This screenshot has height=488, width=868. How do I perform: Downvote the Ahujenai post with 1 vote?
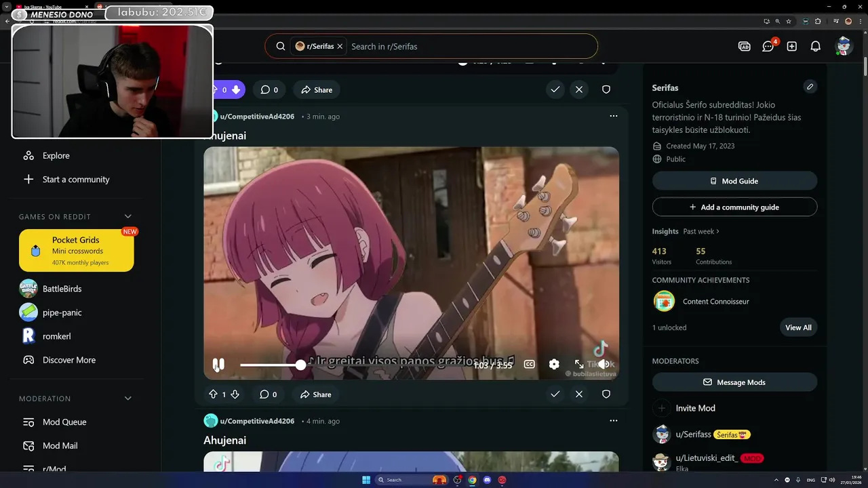[235, 394]
